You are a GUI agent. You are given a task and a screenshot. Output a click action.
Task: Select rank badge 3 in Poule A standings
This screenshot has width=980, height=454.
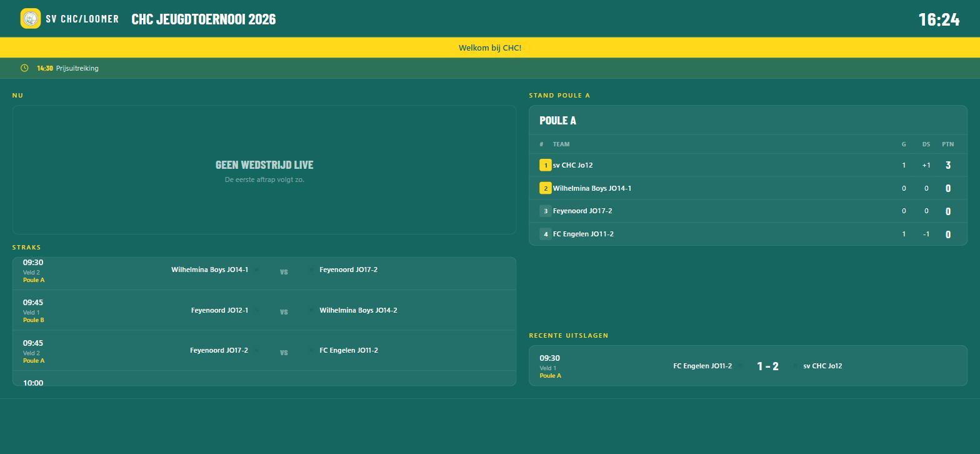pos(546,211)
